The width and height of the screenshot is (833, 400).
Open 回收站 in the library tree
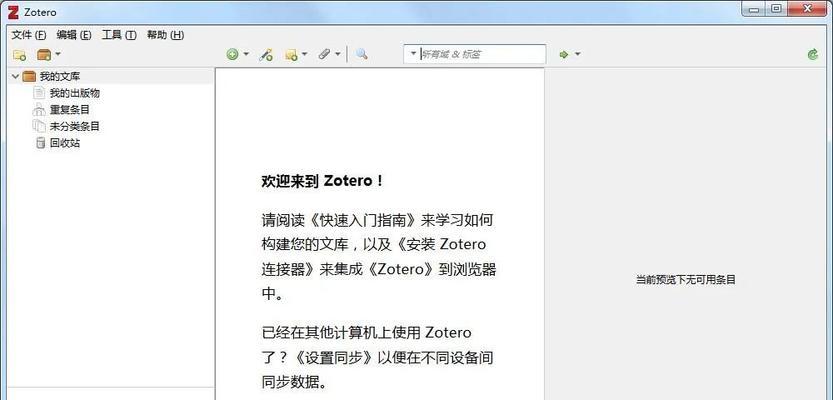(x=65, y=143)
